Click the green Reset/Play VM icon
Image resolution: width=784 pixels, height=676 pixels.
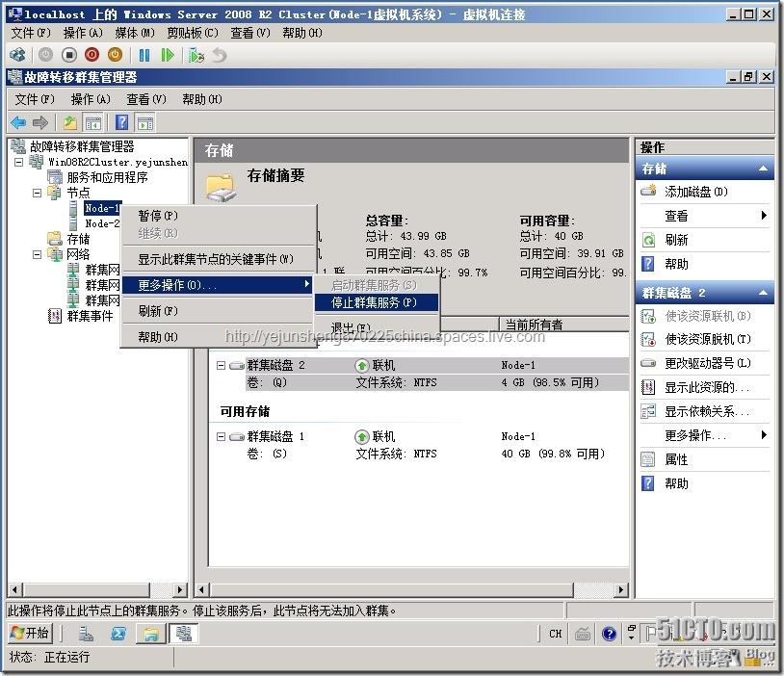point(168,55)
